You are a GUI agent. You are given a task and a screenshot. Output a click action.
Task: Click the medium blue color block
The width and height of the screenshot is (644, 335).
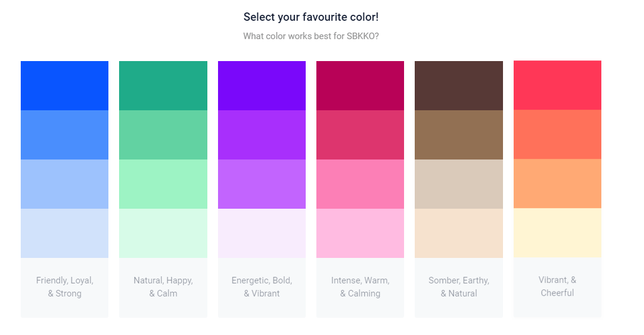(x=65, y=135)
